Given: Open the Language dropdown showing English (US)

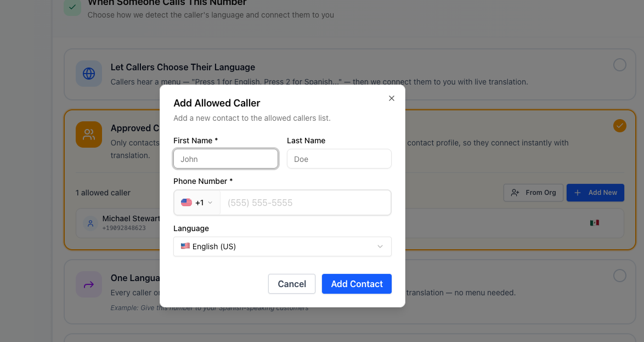Looking at the screenshot, I should [282, 246].
